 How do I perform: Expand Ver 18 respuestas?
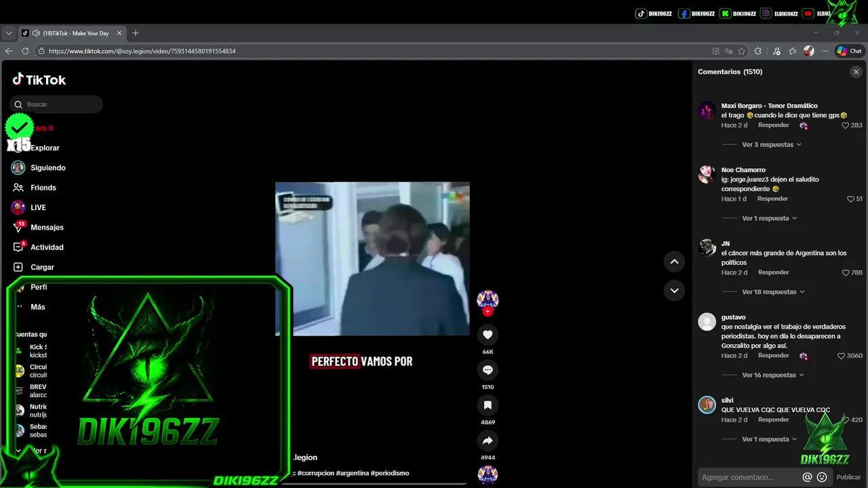point(774,292)
